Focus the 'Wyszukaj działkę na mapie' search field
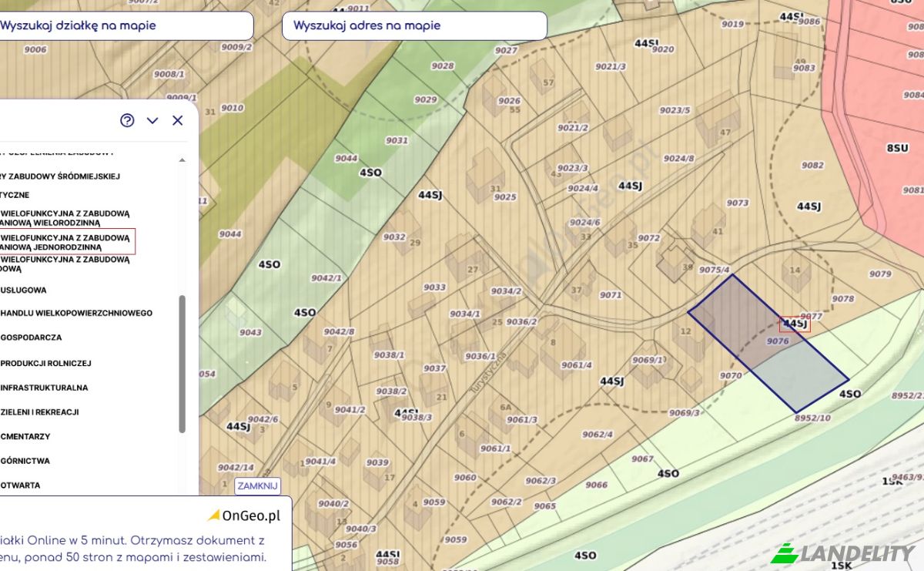Image resolution: width=924 pixels, height=571 pixels. click(126, 25)
